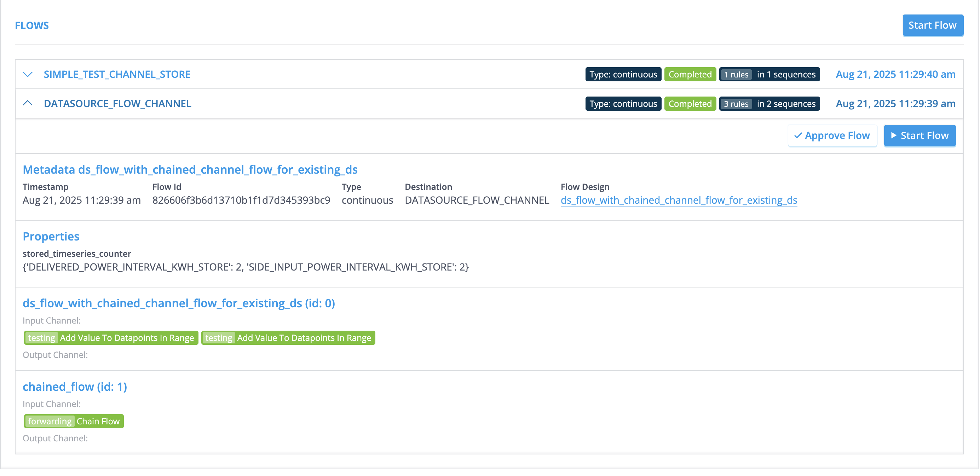Open the SIMPLE_TEST_CHANNEL_STORE flow title
Viewport: 980px width, 476px height.
(x=117, y=74)
